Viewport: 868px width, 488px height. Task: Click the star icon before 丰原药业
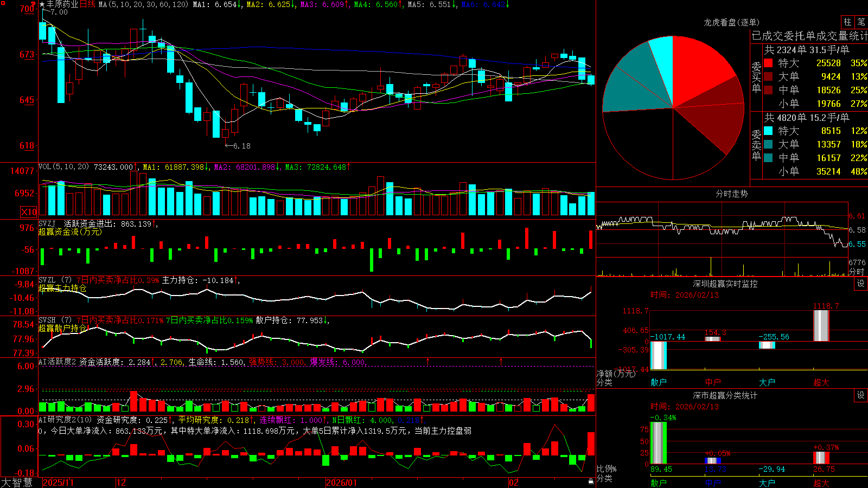click(42, 4)
